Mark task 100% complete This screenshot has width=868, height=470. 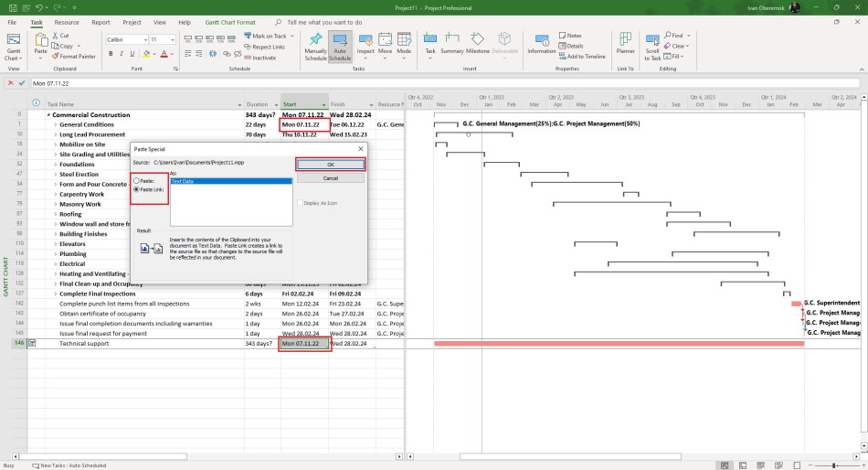click(x=231, y=38)
